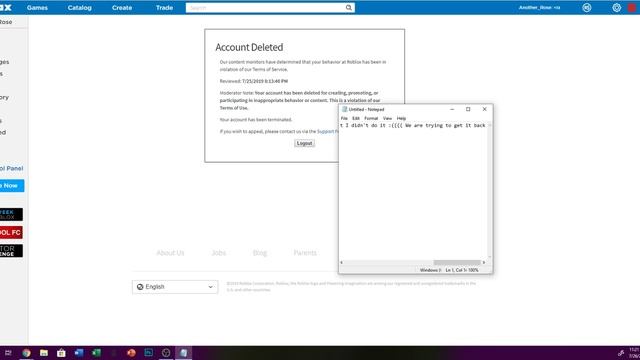Image resolution: width=640 pixels, height=360 pixels.
Task: Click the Another_Rose username in the header
Action: click(539, 8)
